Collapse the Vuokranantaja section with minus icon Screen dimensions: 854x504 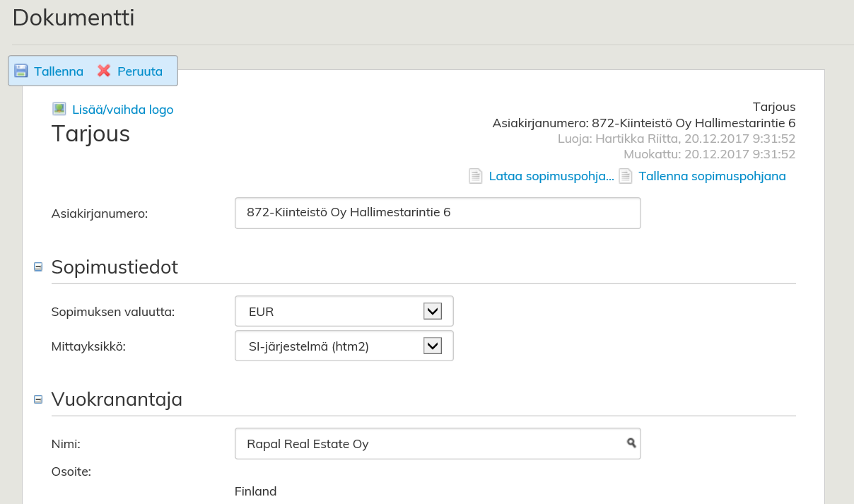click(x=38, y=399)
